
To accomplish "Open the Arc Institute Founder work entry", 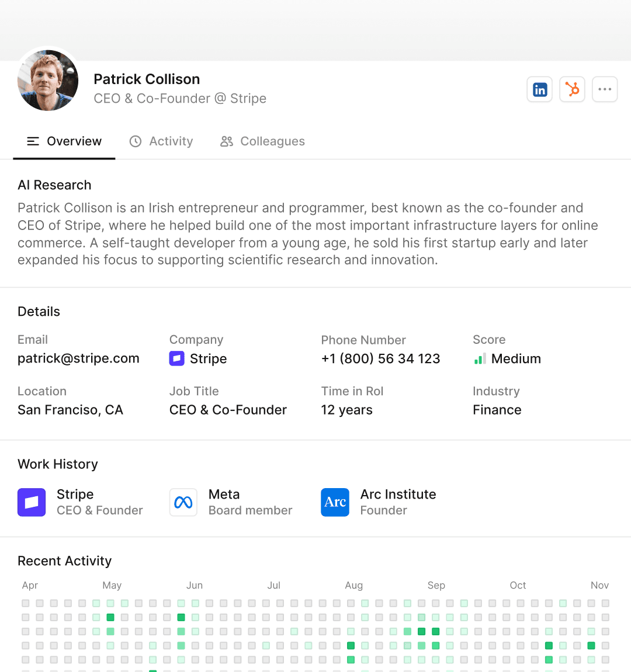I will point(379,502).
